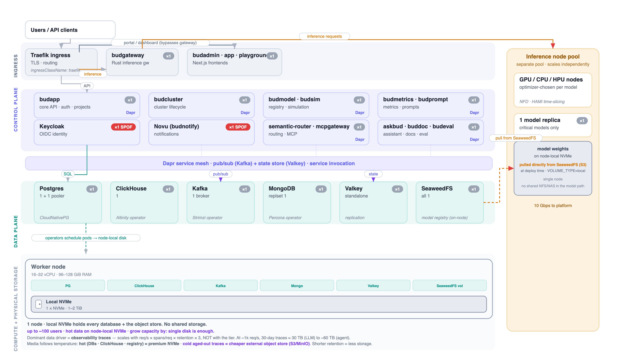619x364 pixels.
Task: Select the Users / API clients box
Action: click(70, 30)
